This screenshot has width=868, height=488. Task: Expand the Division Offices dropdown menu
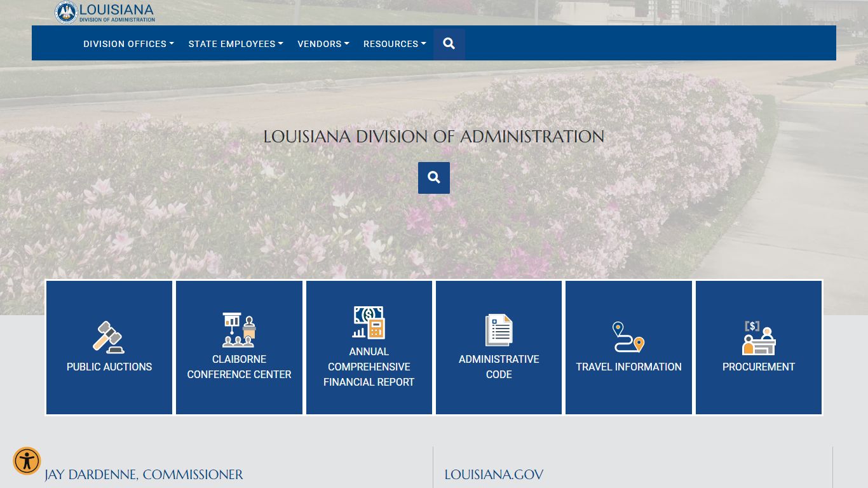click(128, 44)
